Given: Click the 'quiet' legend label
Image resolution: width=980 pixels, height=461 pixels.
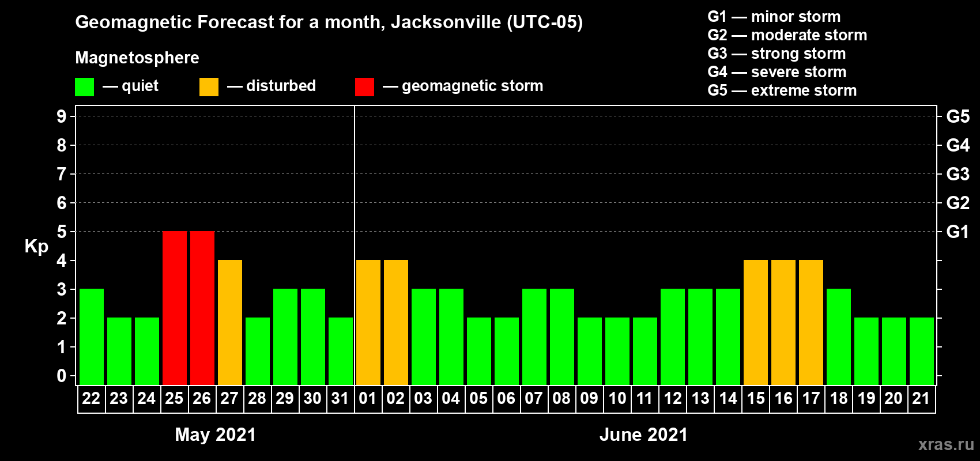Looking at the screenshot, I should coord(140,86).
